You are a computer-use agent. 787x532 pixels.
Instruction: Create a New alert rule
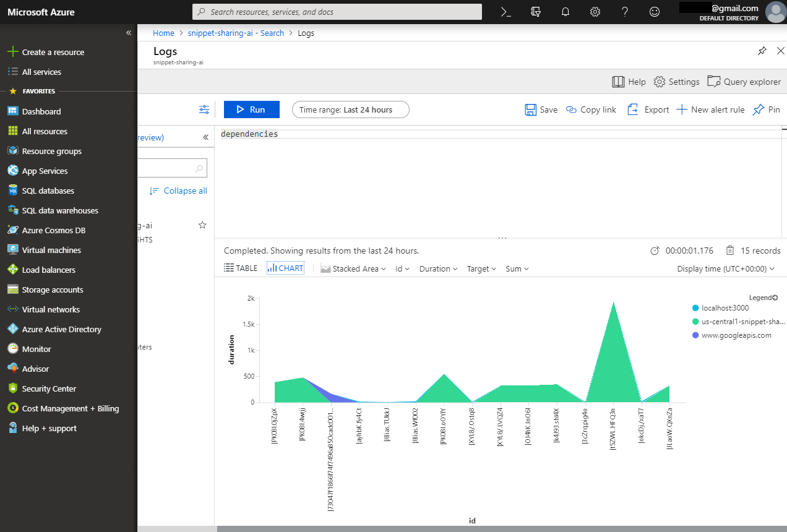click(710, 109)
